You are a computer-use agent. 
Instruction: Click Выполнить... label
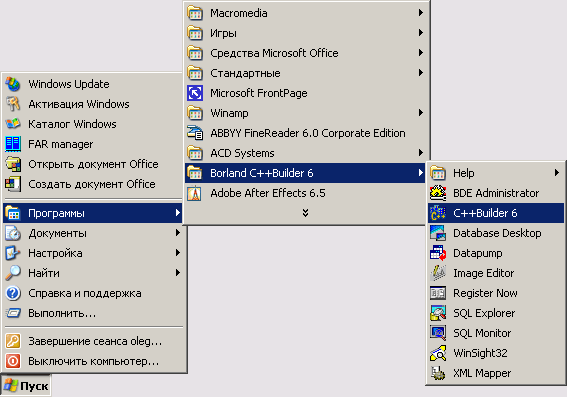62,313
